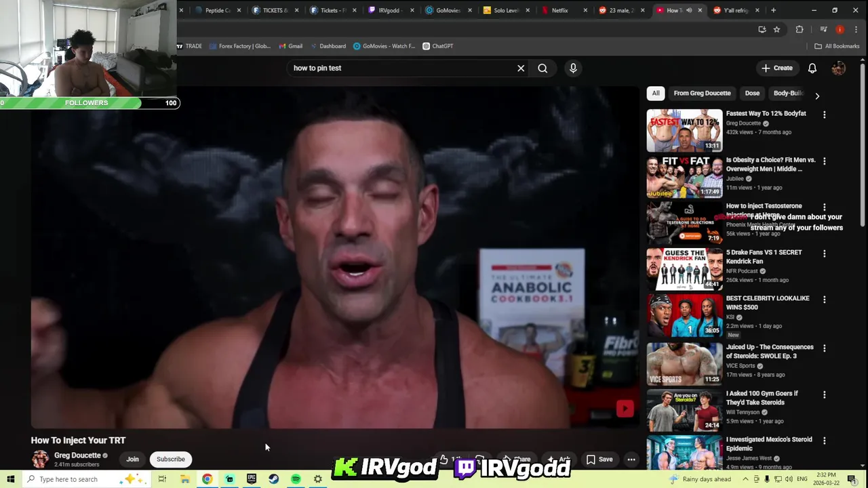Viewport: 868px width, 488px height.
Task: Click the Subscribe button
Action: [171, 460]
